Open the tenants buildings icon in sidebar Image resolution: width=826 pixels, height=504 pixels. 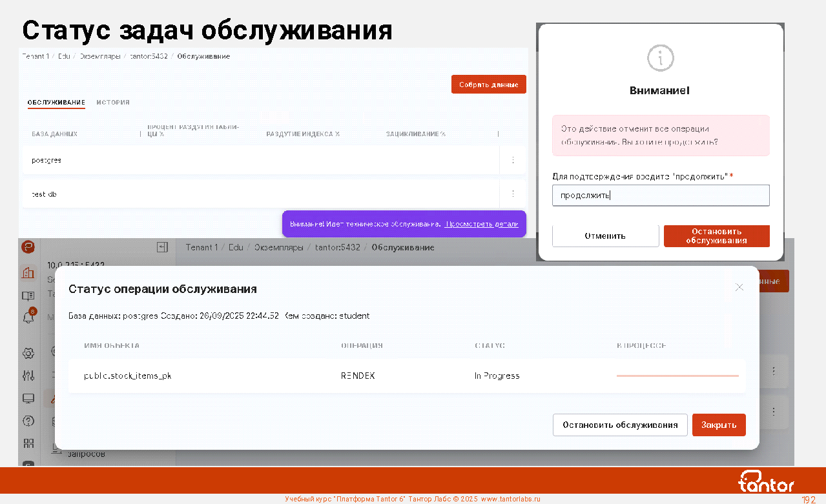pos(28,273)
